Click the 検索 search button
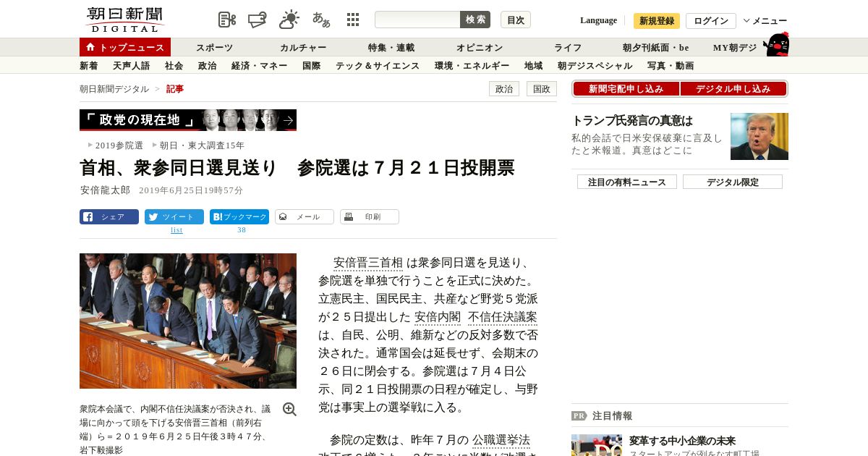This screenshot has width=868, height=456. pyautogui.click(x=475, y=20)
